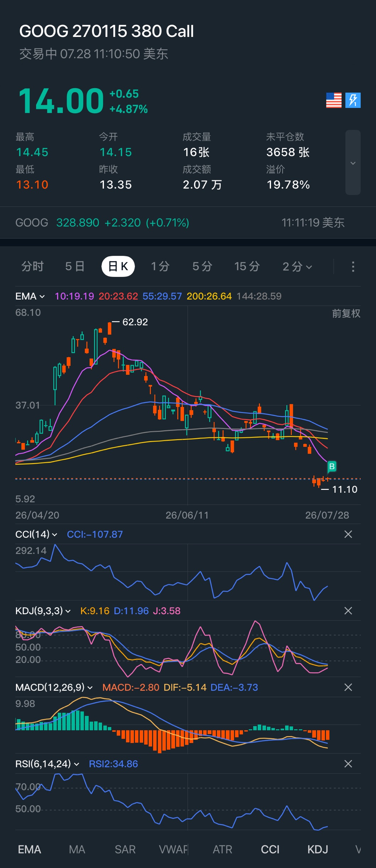Tap the US flag market icon
This screenshot has width=376, height=868.
[x=334, y=100]
